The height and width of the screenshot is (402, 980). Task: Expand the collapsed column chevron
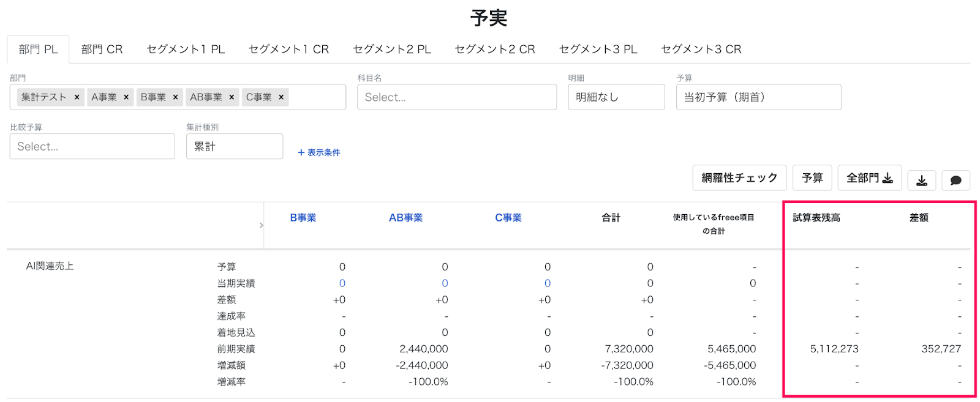coord(262,225)
